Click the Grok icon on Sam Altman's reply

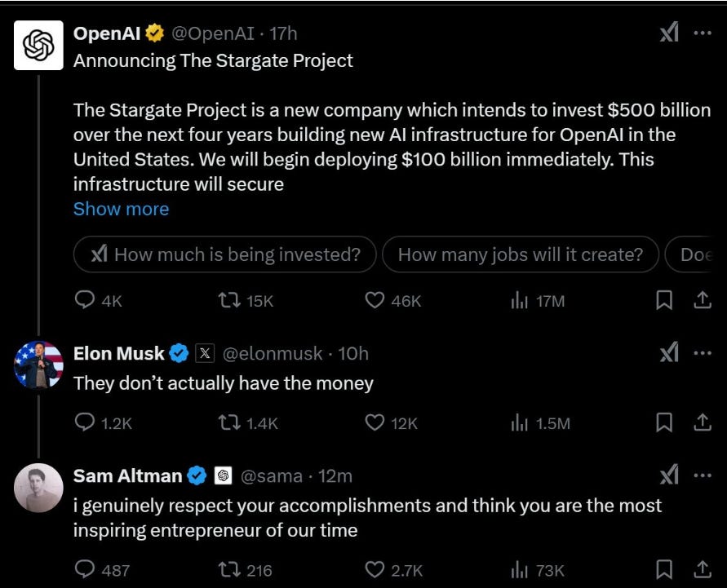669,475
